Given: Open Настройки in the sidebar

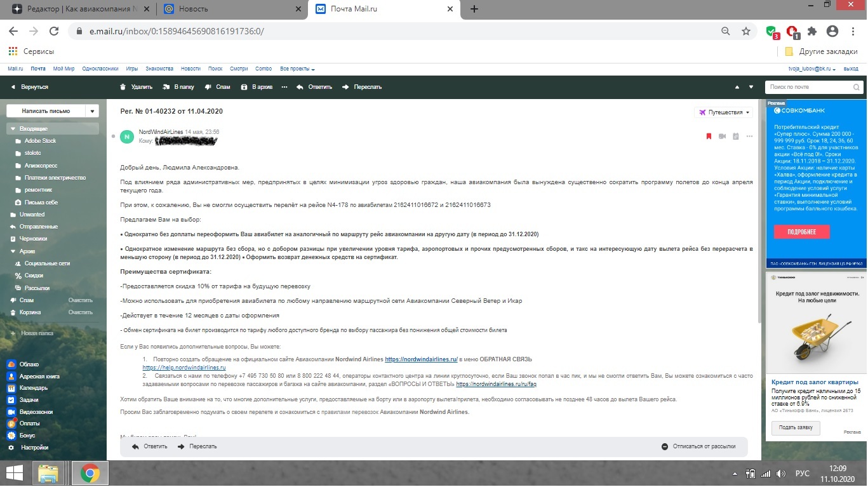Looking at the screenshot, I should [x=34, y=448].
